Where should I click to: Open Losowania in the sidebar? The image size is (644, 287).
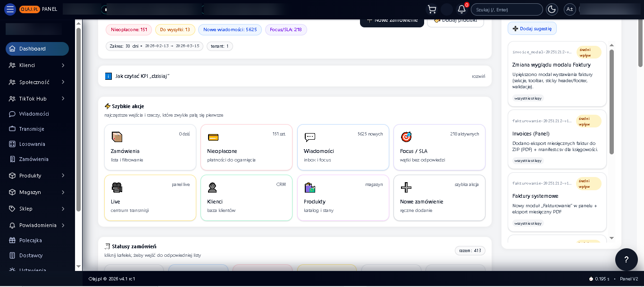[x=32, y=144]
